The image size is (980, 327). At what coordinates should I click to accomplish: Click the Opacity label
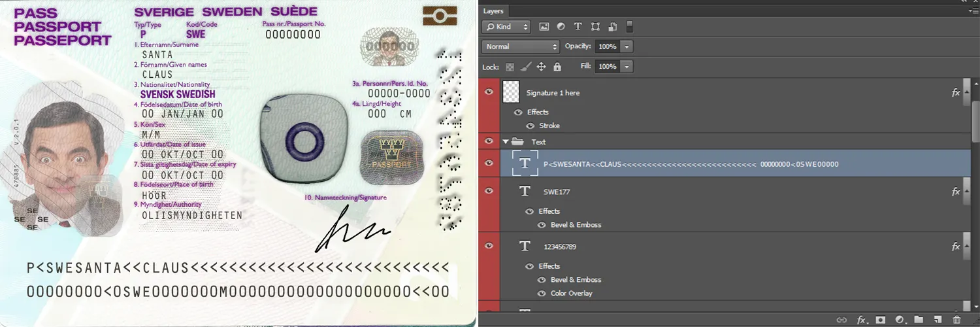578,46
